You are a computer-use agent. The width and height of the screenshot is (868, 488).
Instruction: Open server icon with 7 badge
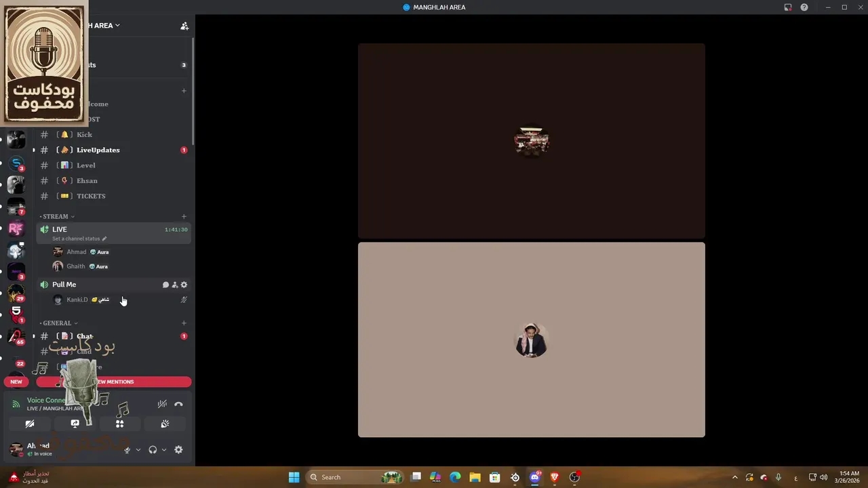pyautogui.click(x=16, y=207)
